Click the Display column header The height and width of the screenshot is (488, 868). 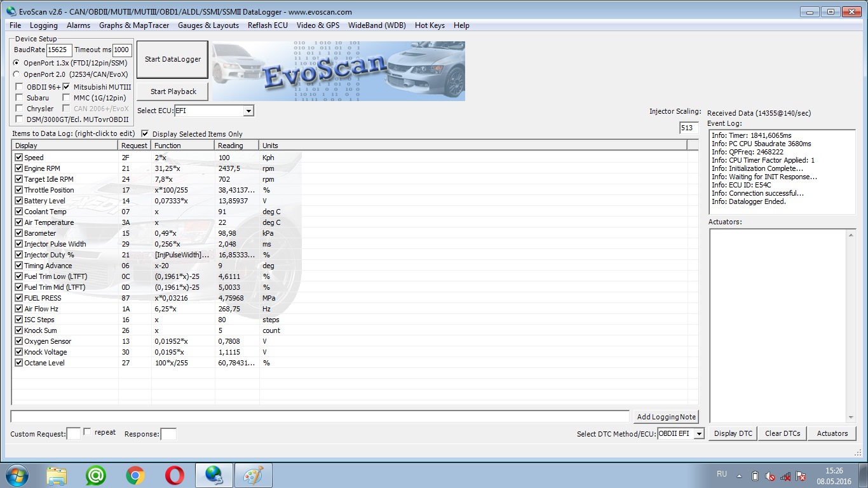[x=65, y=146]
